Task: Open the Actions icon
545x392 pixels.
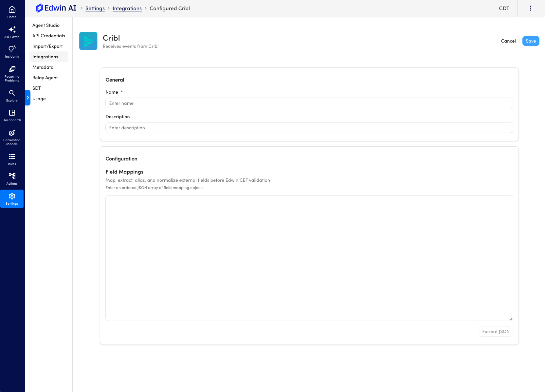Action: pos(12,176)
